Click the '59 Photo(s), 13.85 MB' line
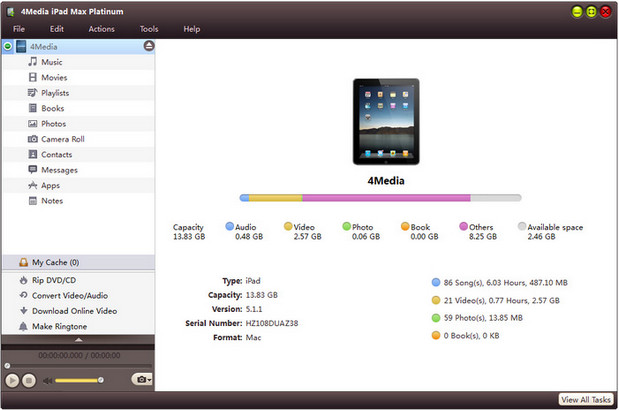 coord(483,318)
